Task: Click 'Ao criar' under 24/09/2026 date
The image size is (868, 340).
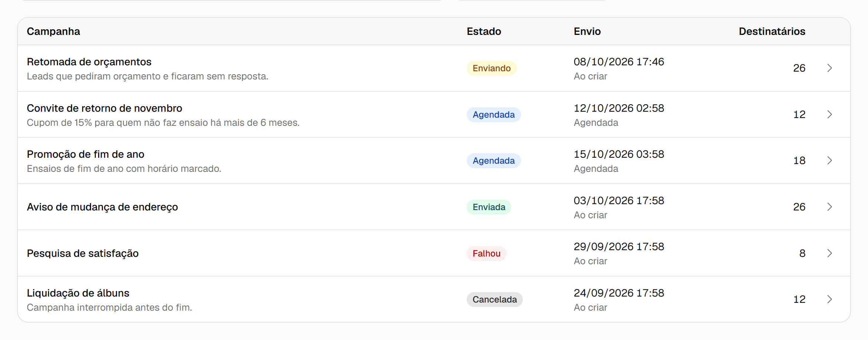Action: point(590,307)
